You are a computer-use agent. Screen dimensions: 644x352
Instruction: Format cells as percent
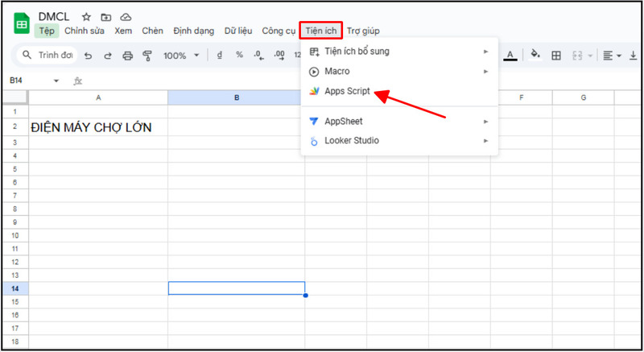[x=239, y=56]
